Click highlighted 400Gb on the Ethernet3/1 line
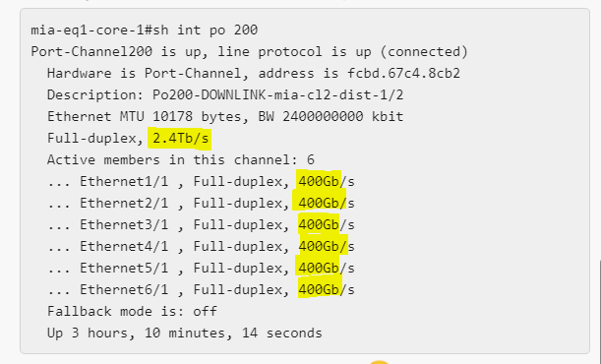 pyautogui.click(x=319, y=224)
